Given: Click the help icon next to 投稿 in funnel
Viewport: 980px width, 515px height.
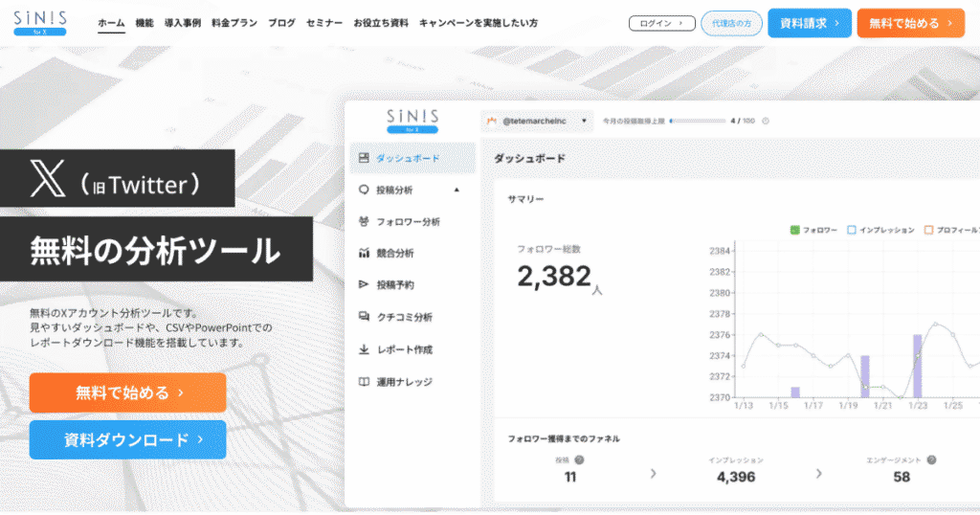Looking at the screenshot, I should pyautogui.click(x=579, y=460).
